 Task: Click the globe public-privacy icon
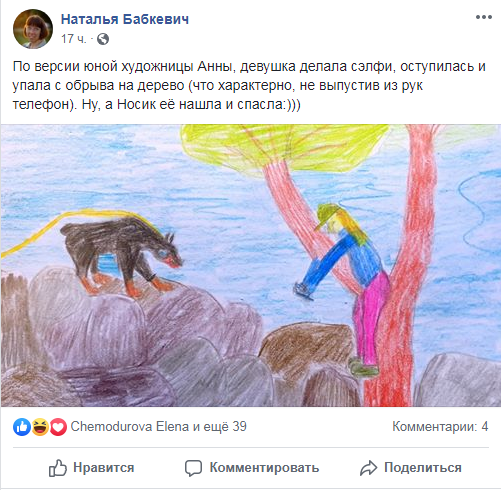(103, 39)
